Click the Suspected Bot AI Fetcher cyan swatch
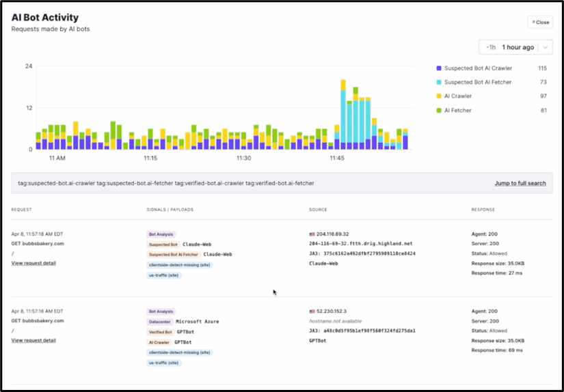Image resolution: width=564 pixels, height=392 pixels. (x=439, y=83)
